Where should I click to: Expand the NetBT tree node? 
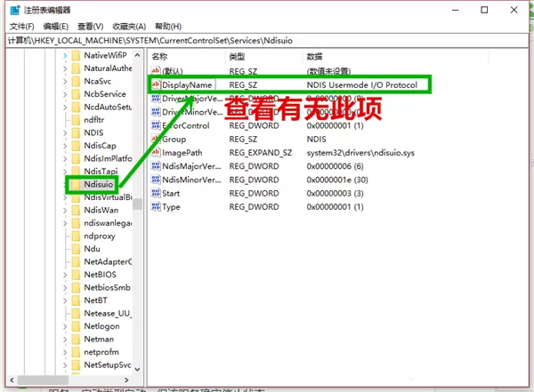pyautogui.click(x=65, y=300)
